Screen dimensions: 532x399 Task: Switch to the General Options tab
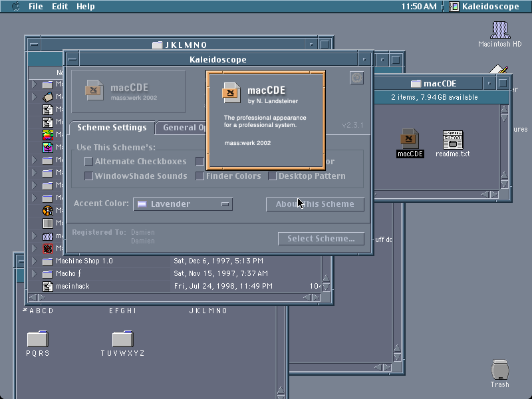click(184, 128)
